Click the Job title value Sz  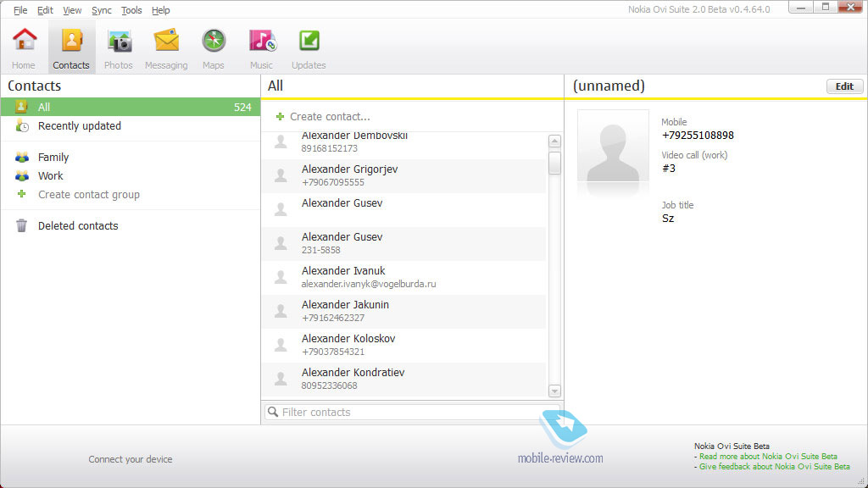click(x=668, y=219)
